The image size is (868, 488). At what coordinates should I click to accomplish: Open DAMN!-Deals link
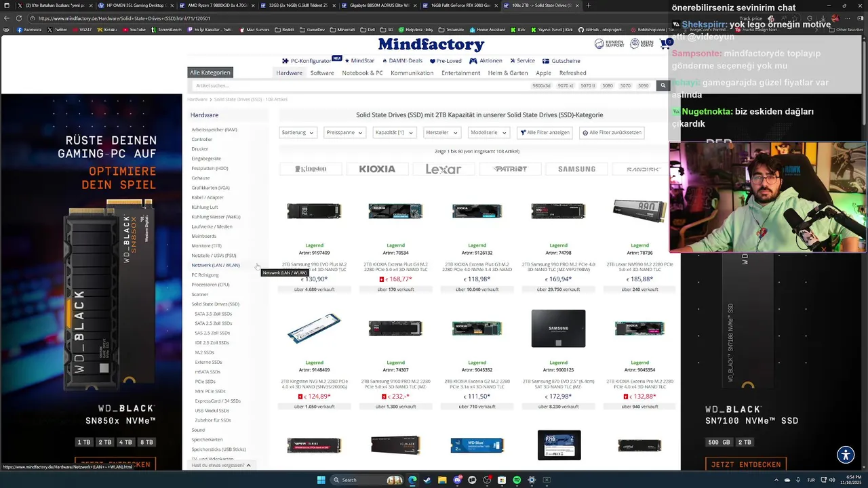point(401,61)
